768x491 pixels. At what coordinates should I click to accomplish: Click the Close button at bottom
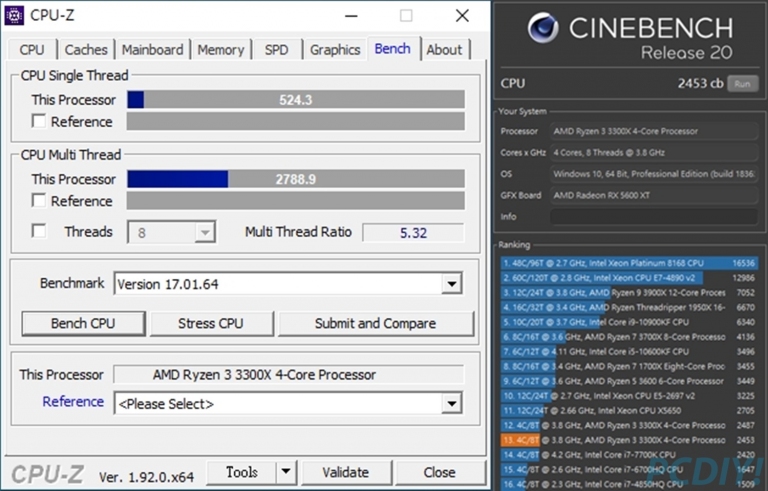439,472
